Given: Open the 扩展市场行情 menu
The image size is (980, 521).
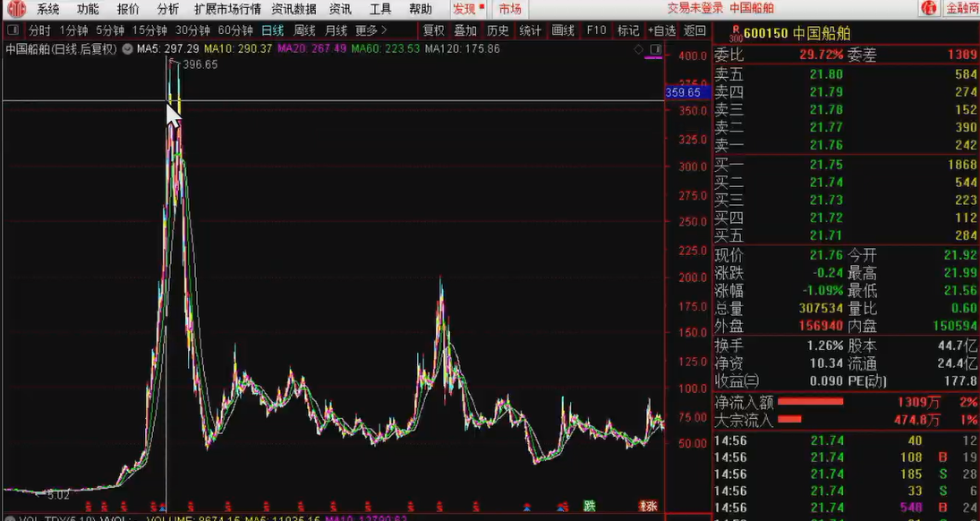Looking at the screenshot, I should point(227,9).
